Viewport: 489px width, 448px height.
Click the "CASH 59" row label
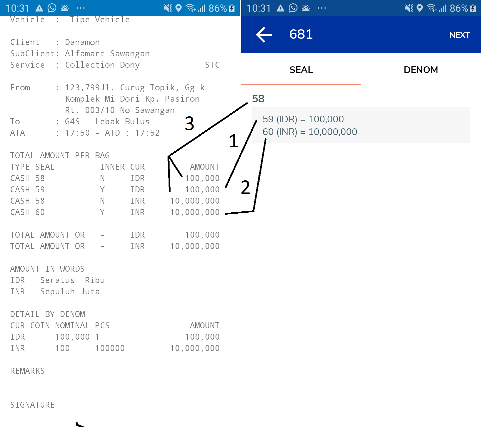pos(27,190)
